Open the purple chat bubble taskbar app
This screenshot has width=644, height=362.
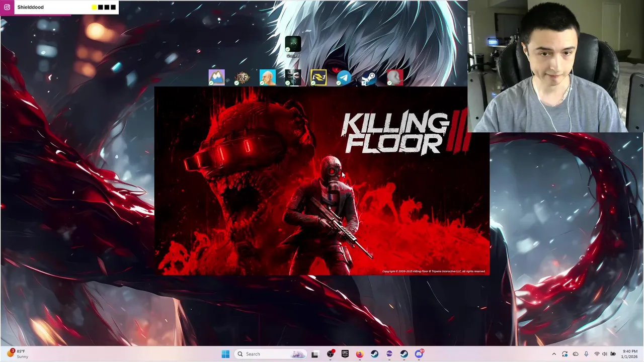pos(389,354)
